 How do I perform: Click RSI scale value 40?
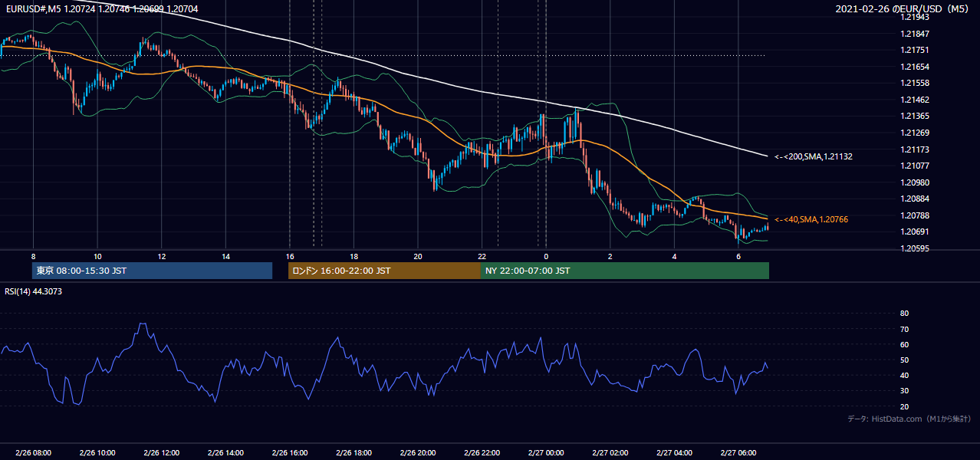(x=904, y=375)
